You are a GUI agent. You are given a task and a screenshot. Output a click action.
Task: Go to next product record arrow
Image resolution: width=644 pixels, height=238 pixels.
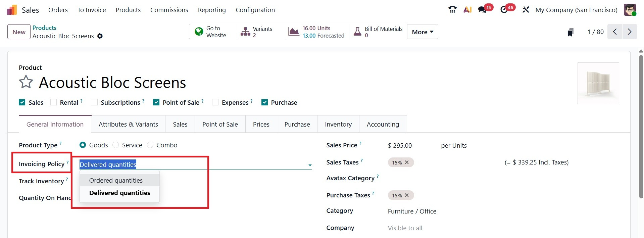(630, 32)
